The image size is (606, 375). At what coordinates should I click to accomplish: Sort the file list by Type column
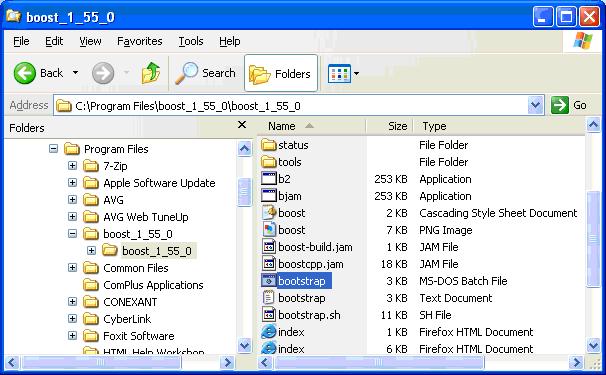coord(499,126)
